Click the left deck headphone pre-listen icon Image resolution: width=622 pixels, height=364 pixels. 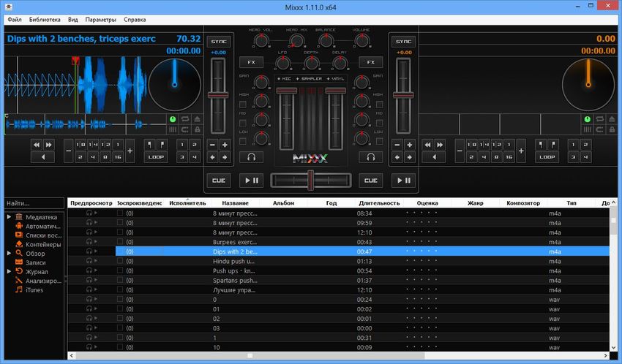(x=252, y=157)
